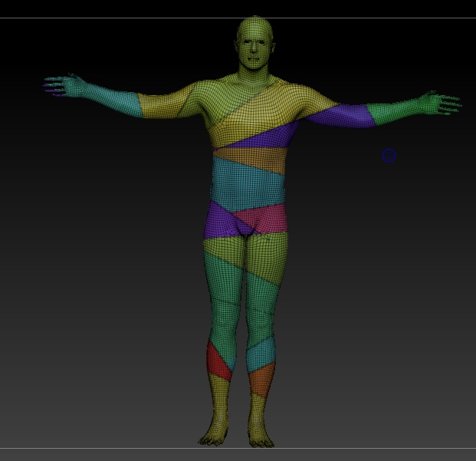Click the cyan forearm polygroup
The height and width of the screenshot is (461, 476).
coord(113,99)
